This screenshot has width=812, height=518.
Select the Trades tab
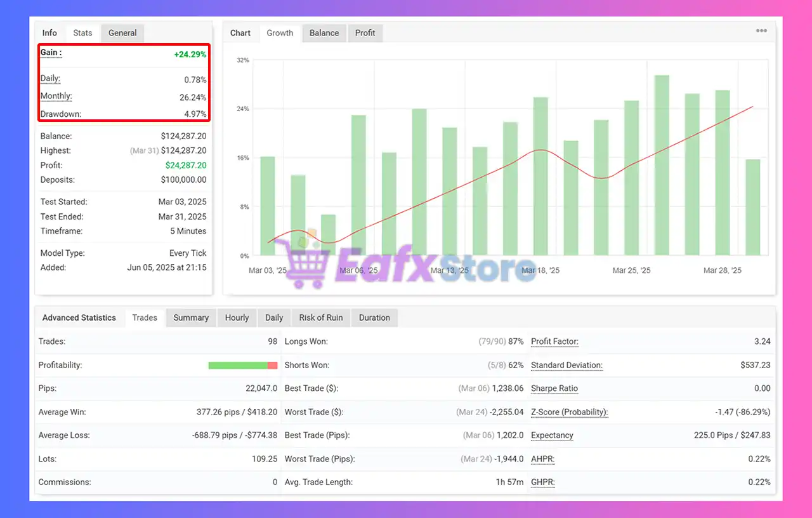[x=145, y=317]
